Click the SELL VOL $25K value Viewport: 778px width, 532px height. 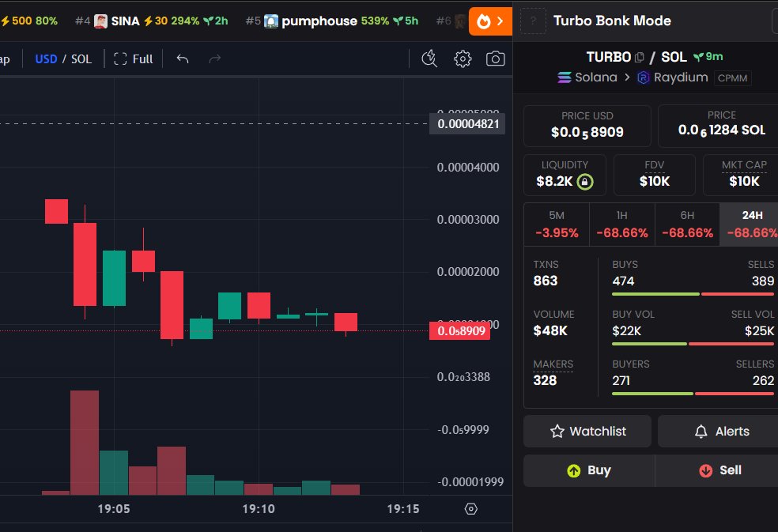(x=759, y=330)
